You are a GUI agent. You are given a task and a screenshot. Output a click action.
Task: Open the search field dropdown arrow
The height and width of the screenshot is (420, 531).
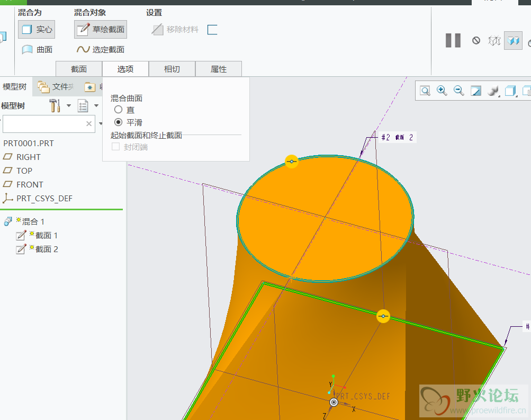[x=101, y=123]
